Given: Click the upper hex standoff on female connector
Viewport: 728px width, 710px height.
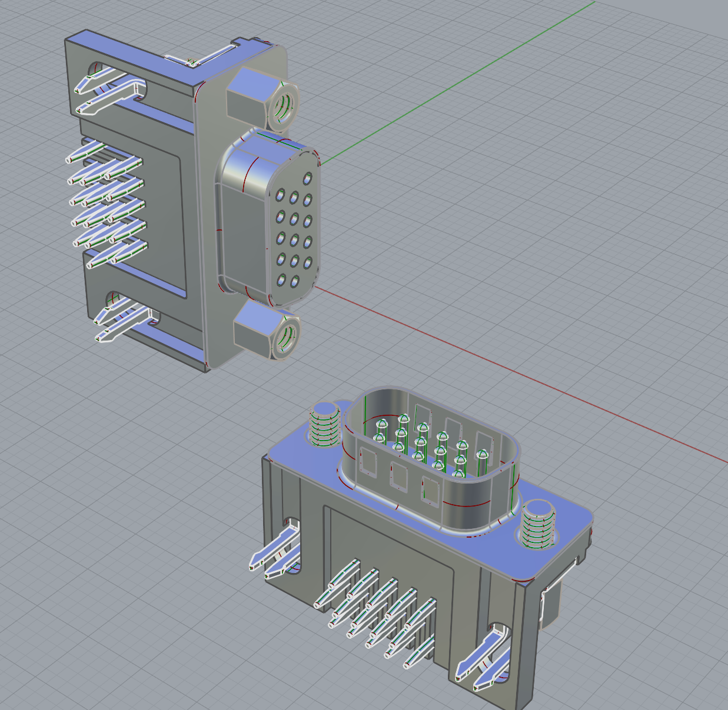Looking at the screenshot, I should [262, 98].
